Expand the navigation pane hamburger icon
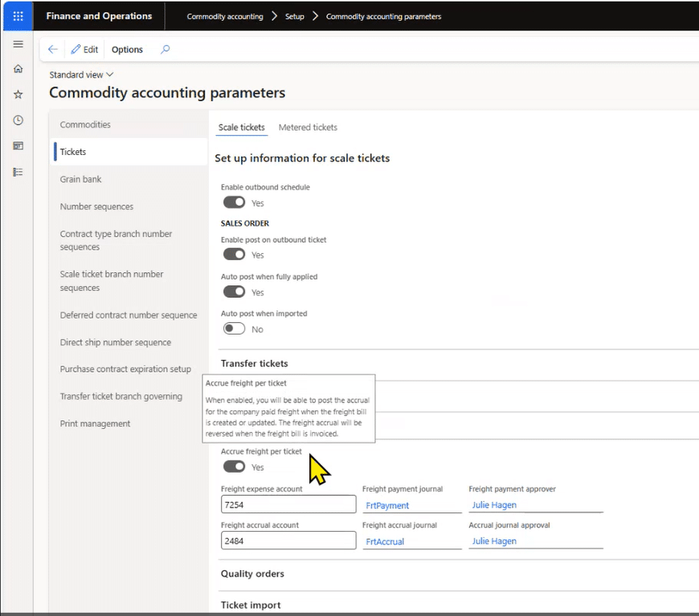Image resolution: width=699 pixels, height=616 pixels. (x=18, y=44)
